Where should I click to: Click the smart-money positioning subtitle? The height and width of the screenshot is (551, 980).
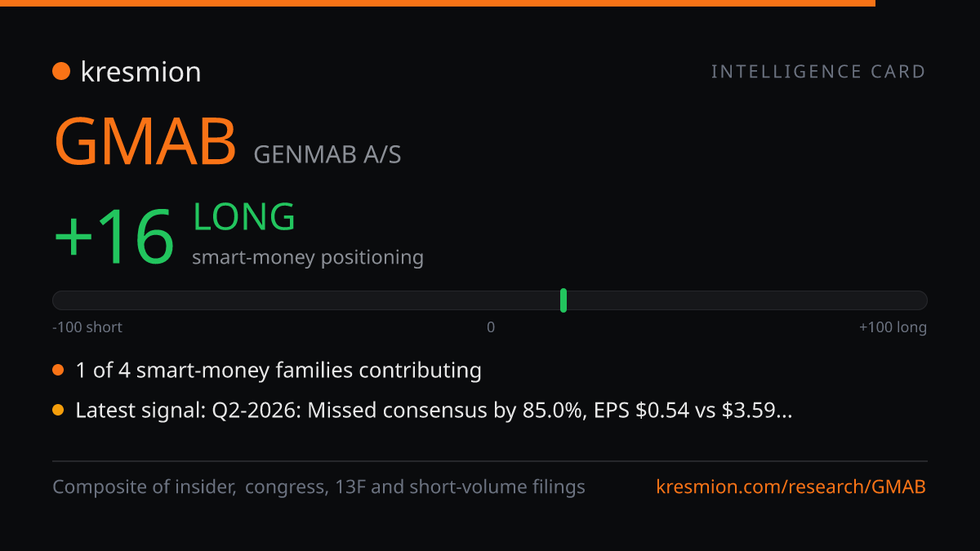click(308, 257)
